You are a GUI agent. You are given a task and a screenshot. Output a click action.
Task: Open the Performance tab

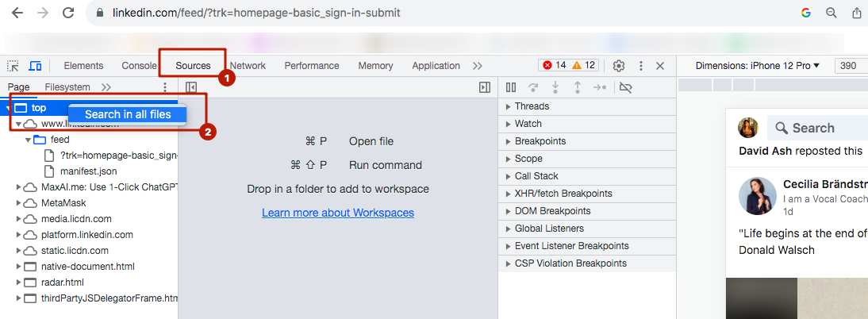point(312,65)
